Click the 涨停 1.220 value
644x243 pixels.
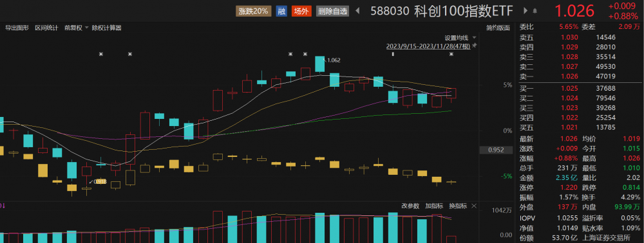tap(570, 188)
